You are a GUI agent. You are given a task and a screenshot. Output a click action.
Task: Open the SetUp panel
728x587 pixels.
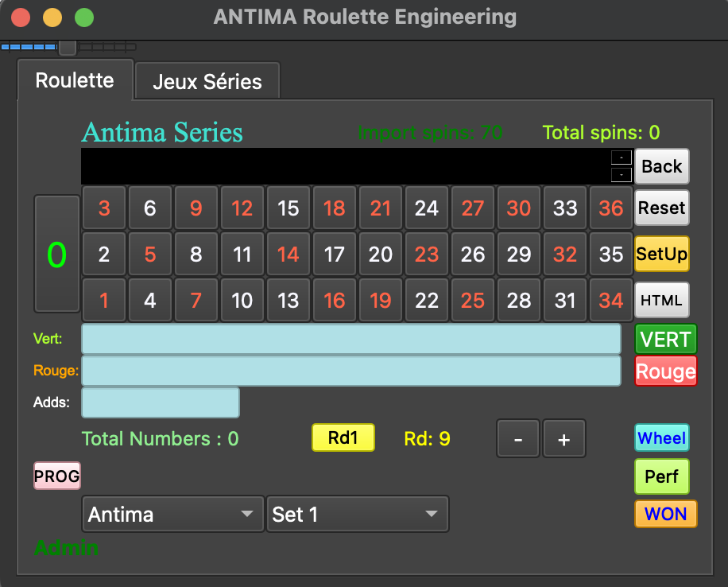click(661, 255)
